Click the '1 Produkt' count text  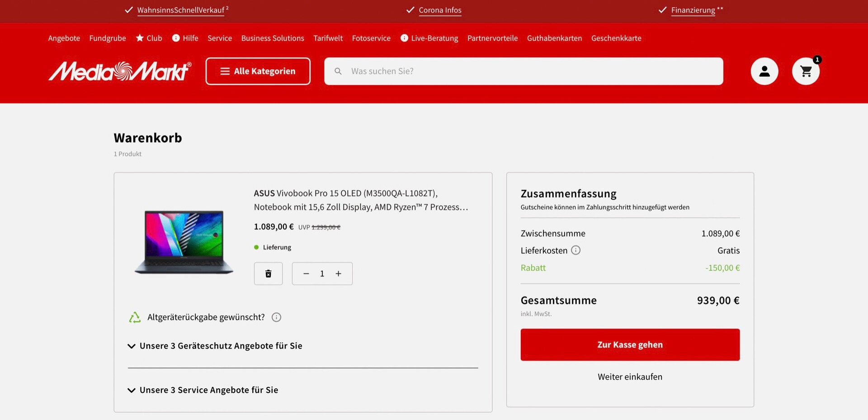pos(127,154)
